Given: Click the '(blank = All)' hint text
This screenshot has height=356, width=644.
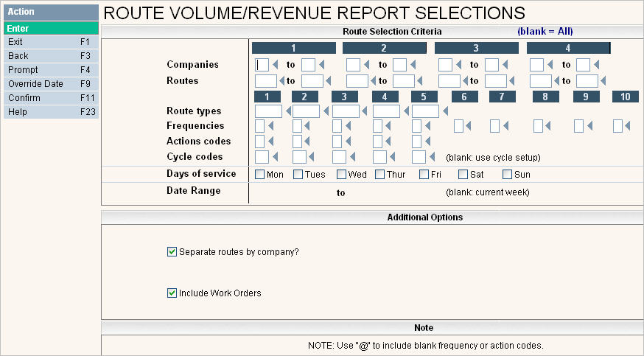Looking at the screenshot, I should click(545, 31).
